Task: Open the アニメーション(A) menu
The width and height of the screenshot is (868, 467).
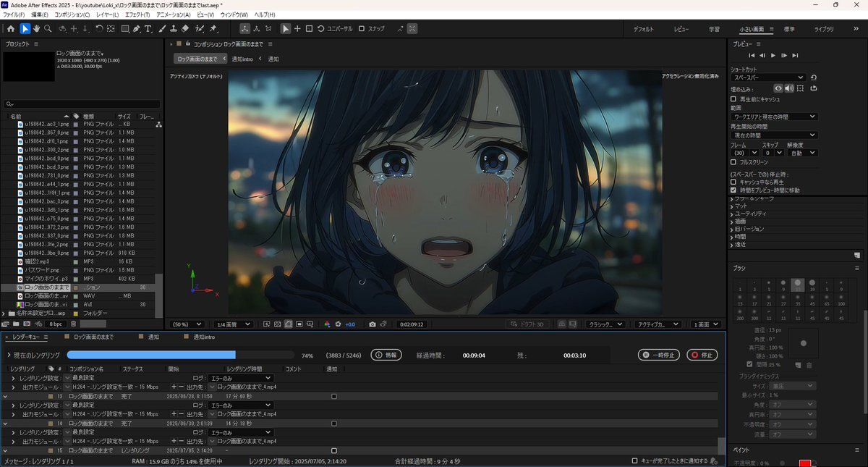Action: (x=174, y=14)
